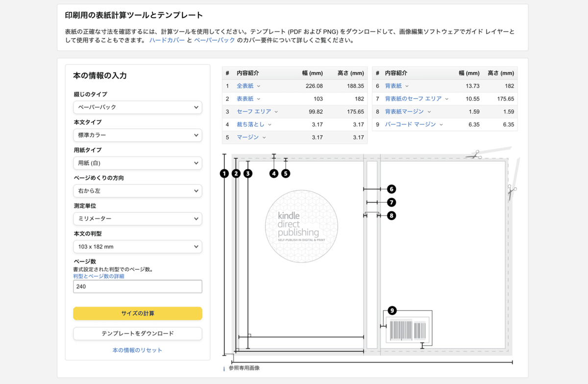Open the ハードカバー link in the header

click(167, 40)
